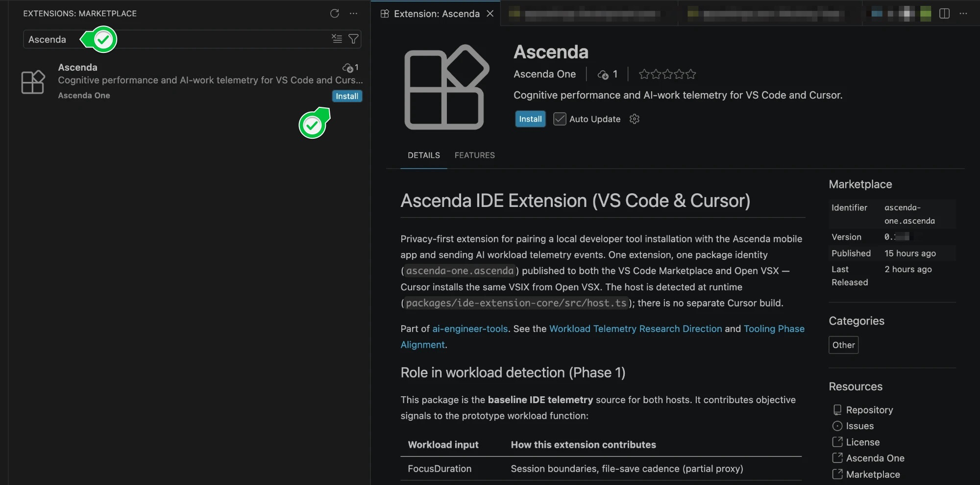The image size is (980, 485).
Task: Click the large Ascenda extension logo
Action: tap(446, 87)
